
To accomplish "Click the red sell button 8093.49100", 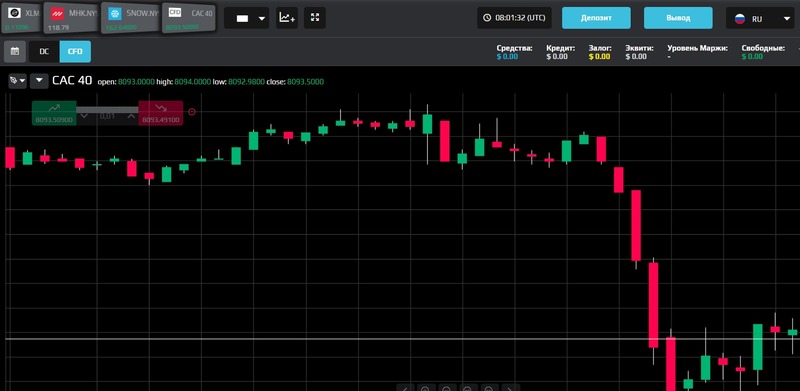I will 161,113.
